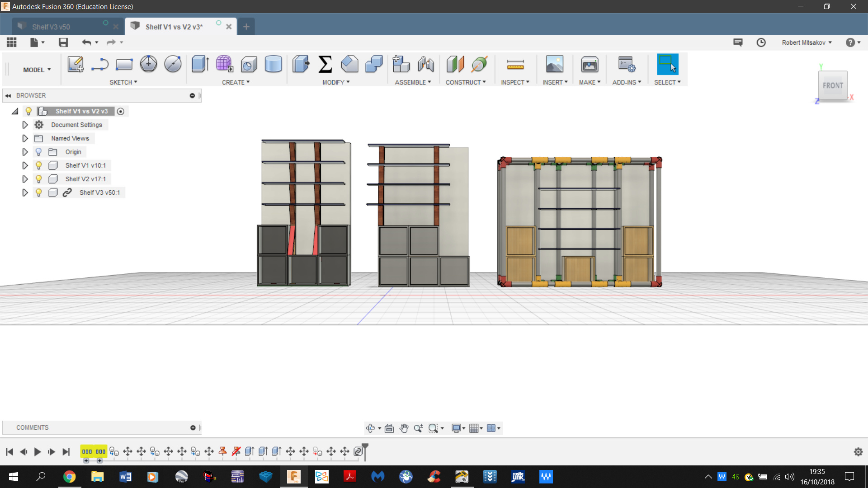Viewport: 868px width, 488px height.
Task: Open File Explorer from the taskbar
Action: tap(97, 477)
